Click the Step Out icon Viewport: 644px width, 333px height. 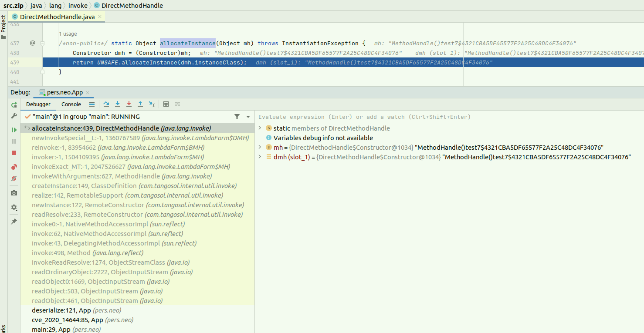click(140, 104)
